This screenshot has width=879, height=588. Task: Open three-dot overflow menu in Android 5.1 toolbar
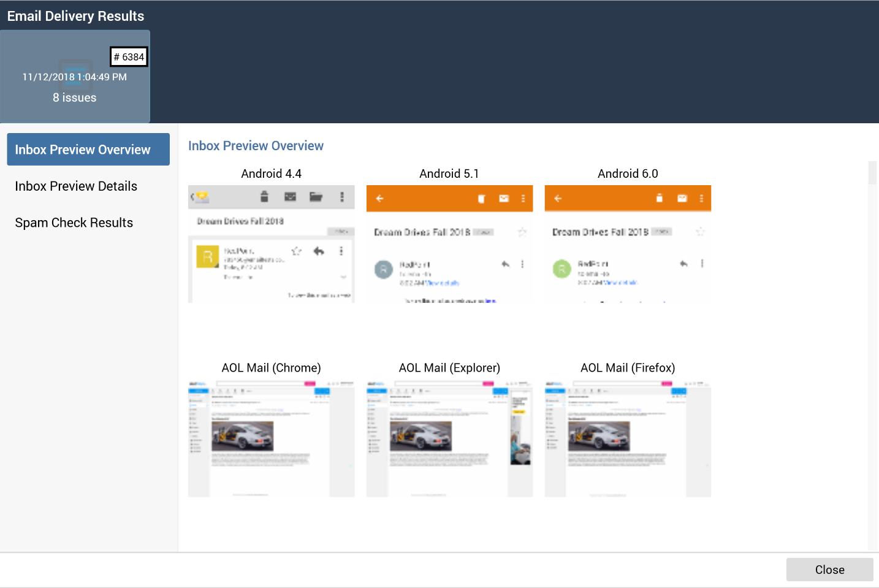pyautogui.click(x=523, y=199)
